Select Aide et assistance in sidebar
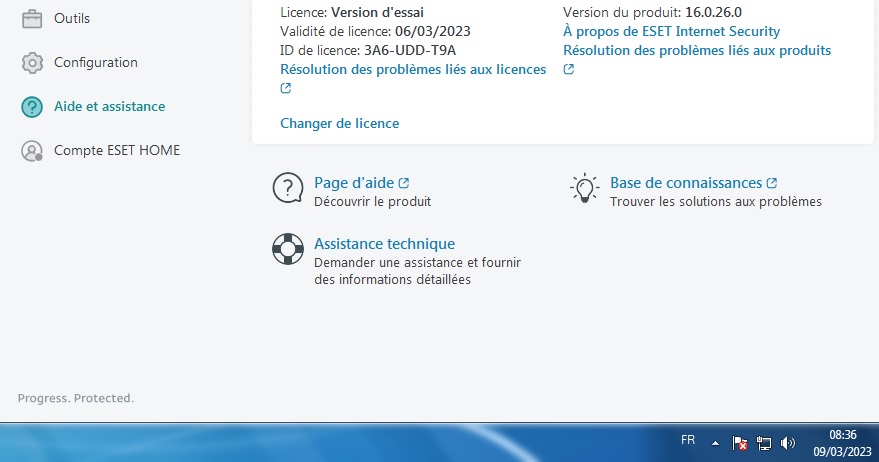Viewport: 879px width, 462px height. click(110, 107)
